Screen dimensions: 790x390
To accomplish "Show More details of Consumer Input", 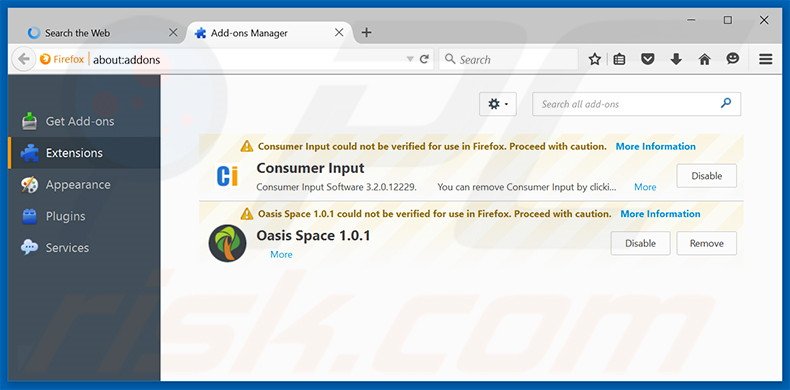I will click(645, 187).
